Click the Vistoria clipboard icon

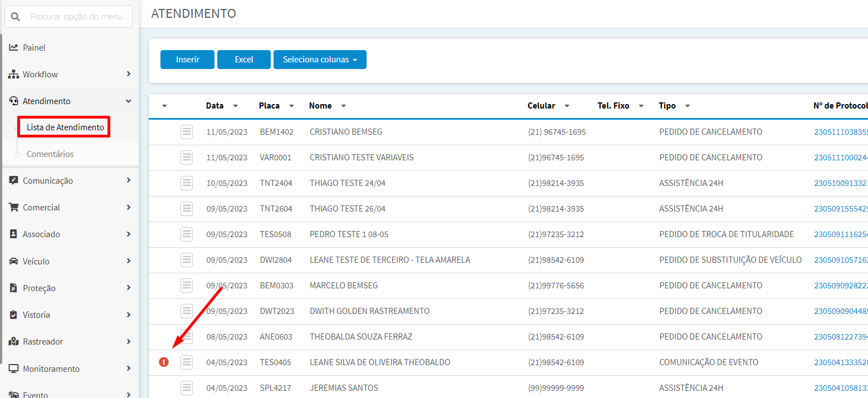(14, 315)
